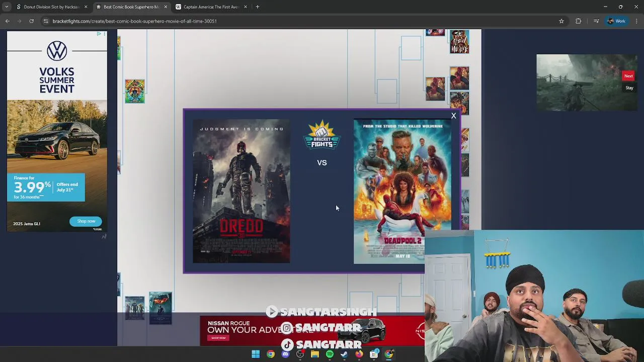The image size is (644, 362).
Task: Open the media controls toolbar icon
Action: pos(596,21)
